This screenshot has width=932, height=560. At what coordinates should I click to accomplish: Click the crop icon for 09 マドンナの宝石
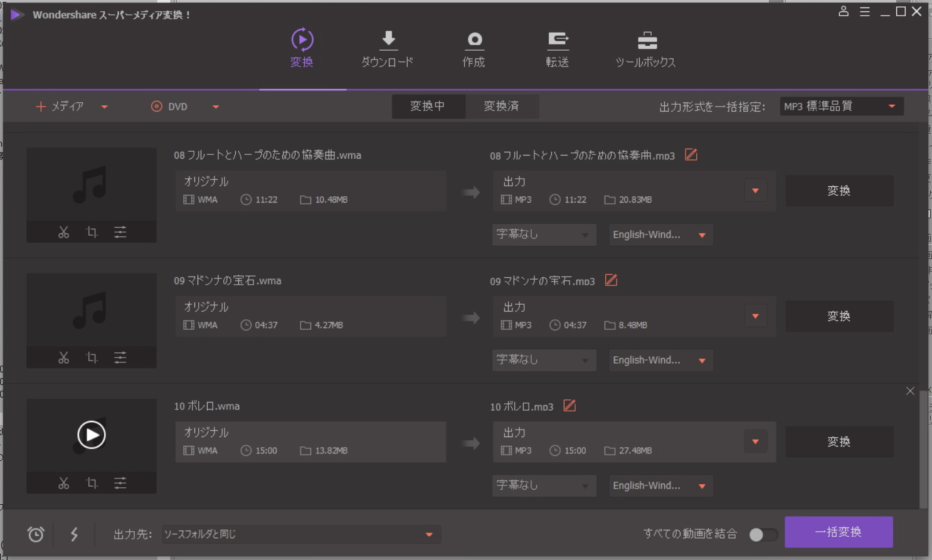point(92,357)
